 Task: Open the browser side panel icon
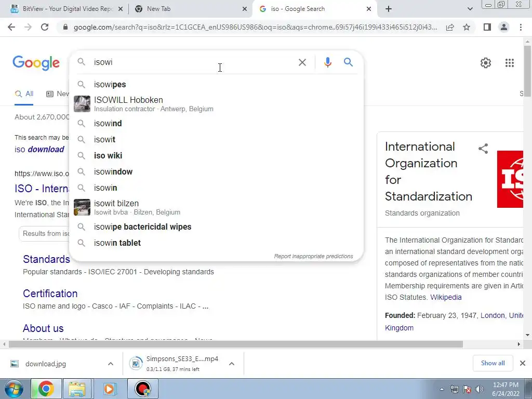[487, 27]
